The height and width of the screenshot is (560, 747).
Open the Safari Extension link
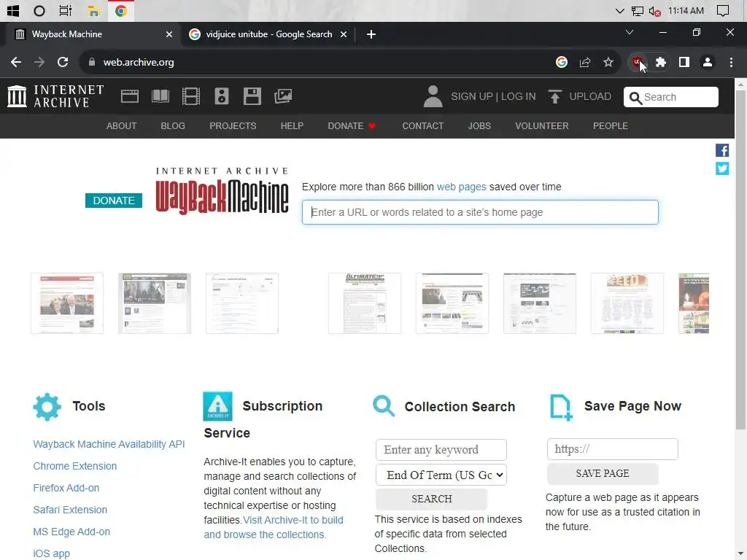70,510
